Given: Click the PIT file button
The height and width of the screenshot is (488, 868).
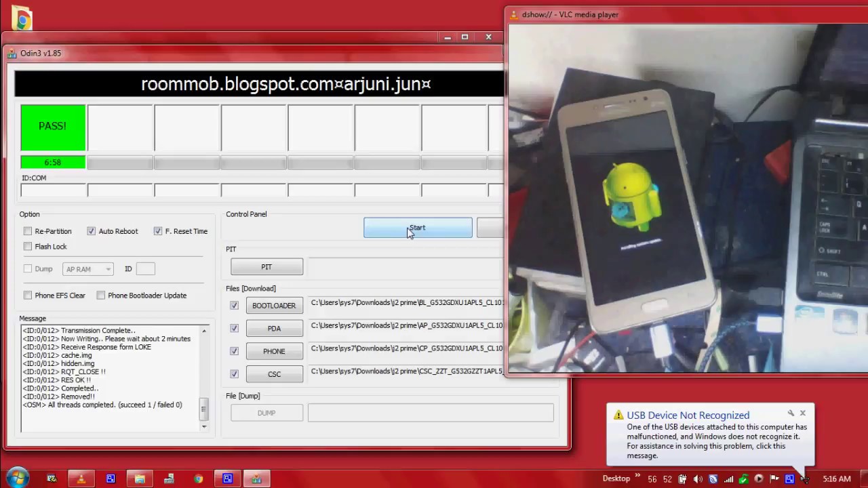Looking at the screenshot, I should 267,267.
